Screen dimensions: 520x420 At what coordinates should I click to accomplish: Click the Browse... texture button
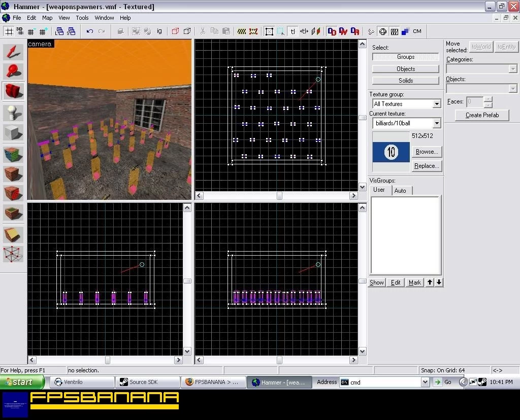[x=427, y=152]
